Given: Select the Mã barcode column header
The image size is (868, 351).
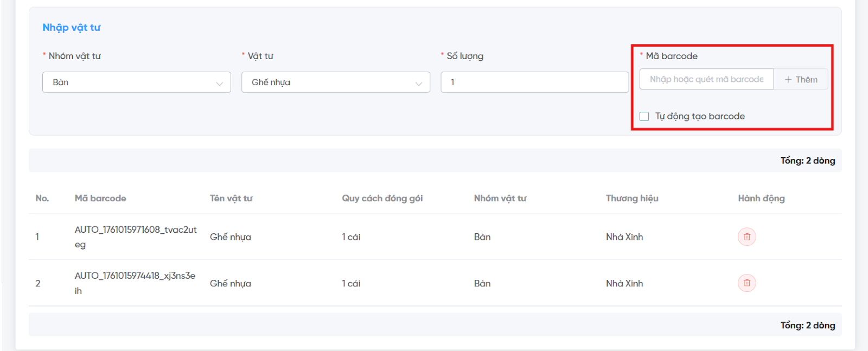Looking at the screenshot, I should 100,199.
